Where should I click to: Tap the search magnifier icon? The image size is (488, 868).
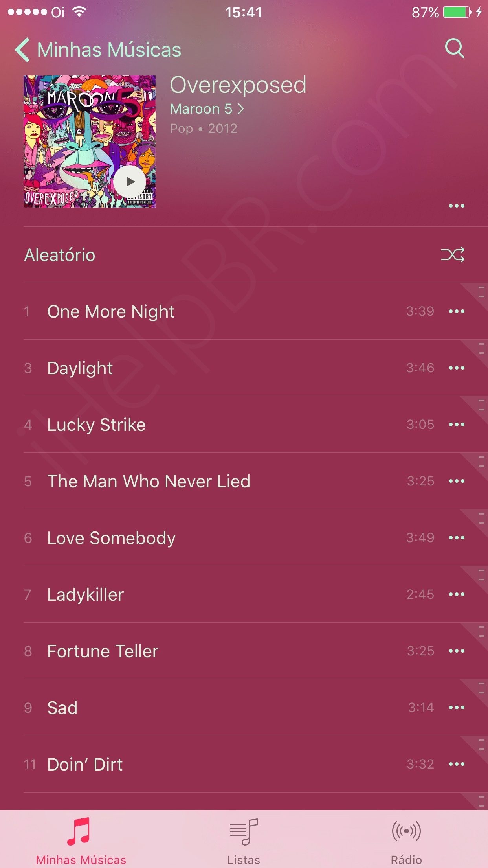pos(455,48)
